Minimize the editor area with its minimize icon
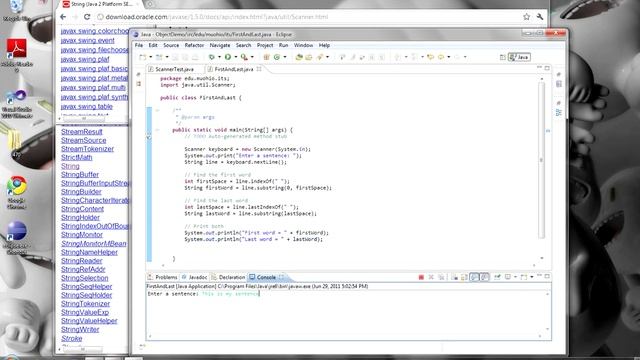The image size is (640, 360). pyautogui.click(x=539, y=68)
